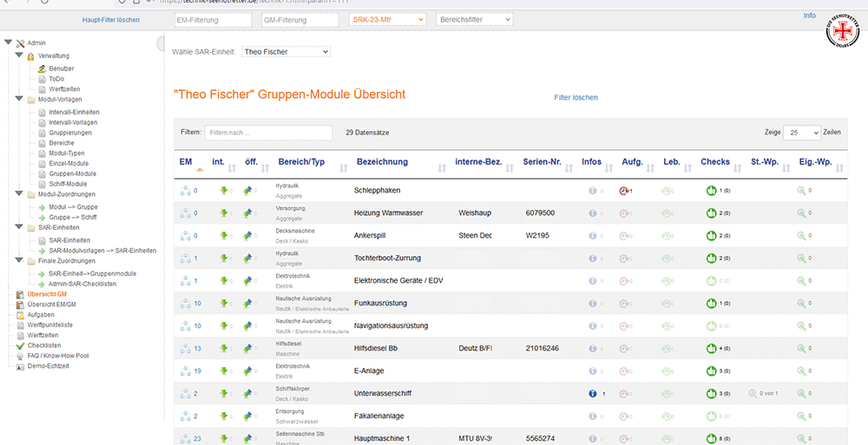Sort by Checks column header

(x=715, y=161)
